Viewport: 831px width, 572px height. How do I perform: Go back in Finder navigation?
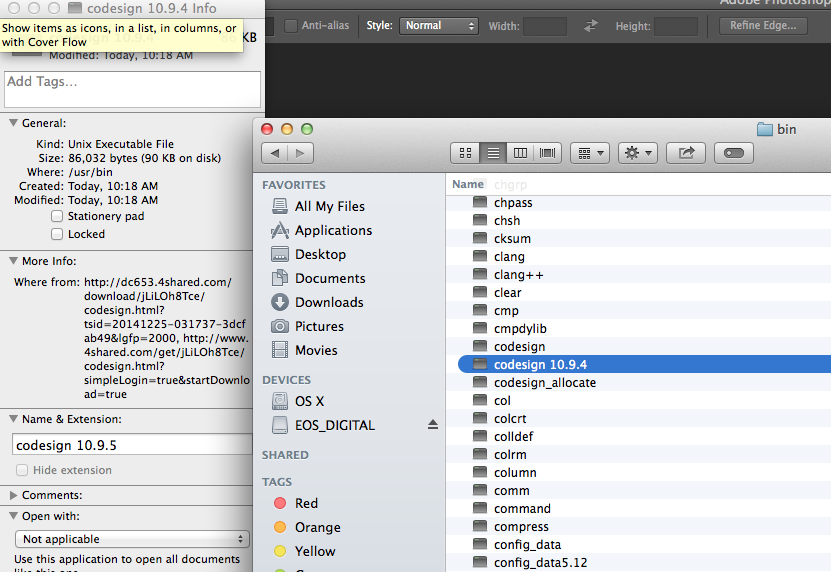pos(275,153)
